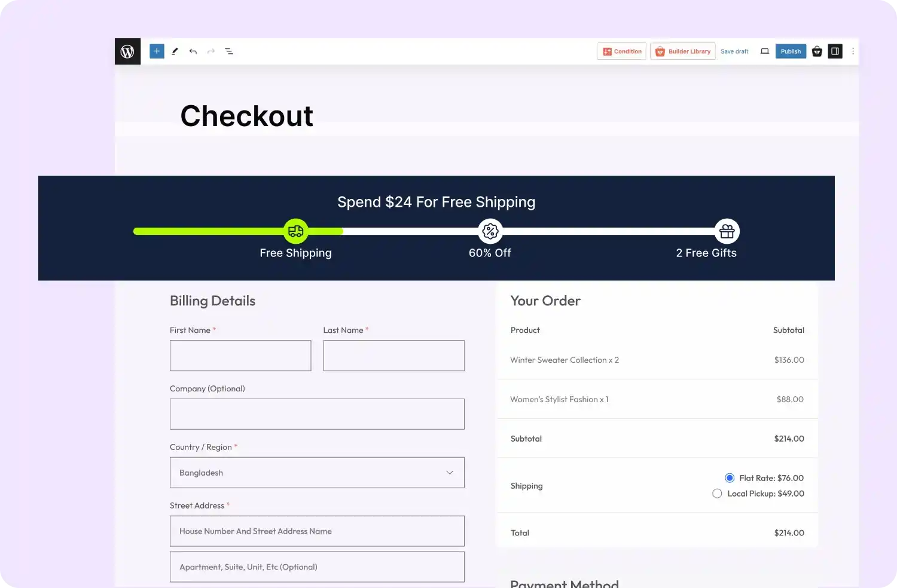Select the Tools pencil icon
897x588 pixels.
(x=175, y=51)
